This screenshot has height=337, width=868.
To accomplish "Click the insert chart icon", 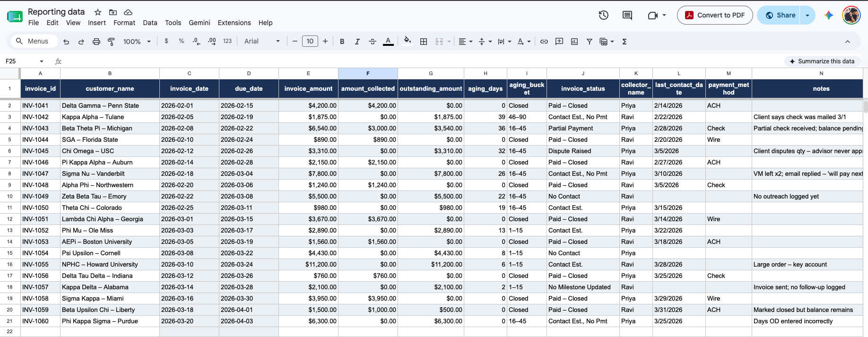I will (x=574, y=42).
